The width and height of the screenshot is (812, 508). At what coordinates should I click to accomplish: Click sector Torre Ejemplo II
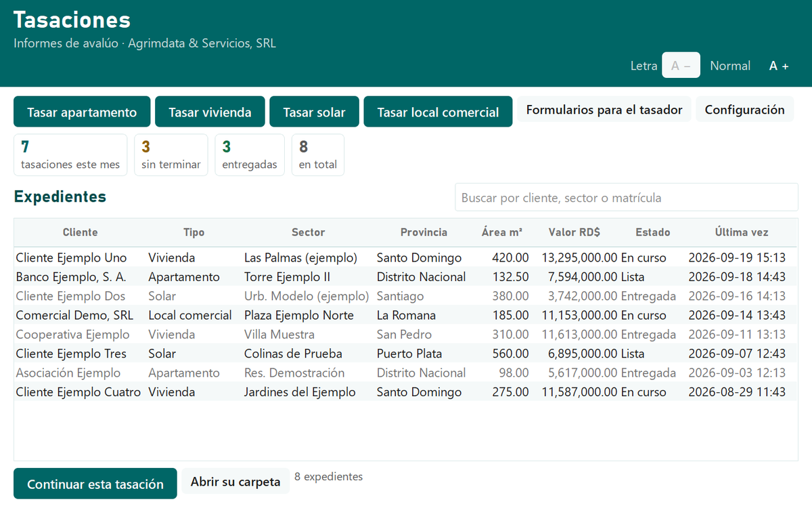coord(288,276)
